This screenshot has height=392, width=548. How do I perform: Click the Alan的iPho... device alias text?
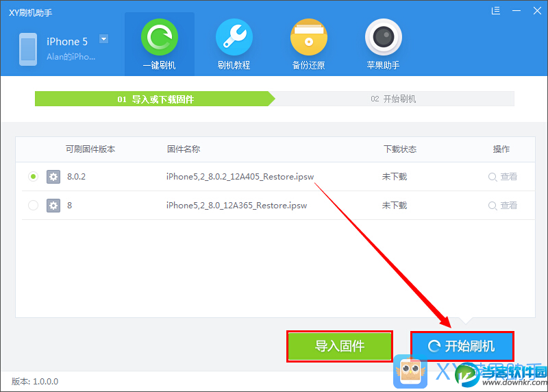click(x=71, y=57)
